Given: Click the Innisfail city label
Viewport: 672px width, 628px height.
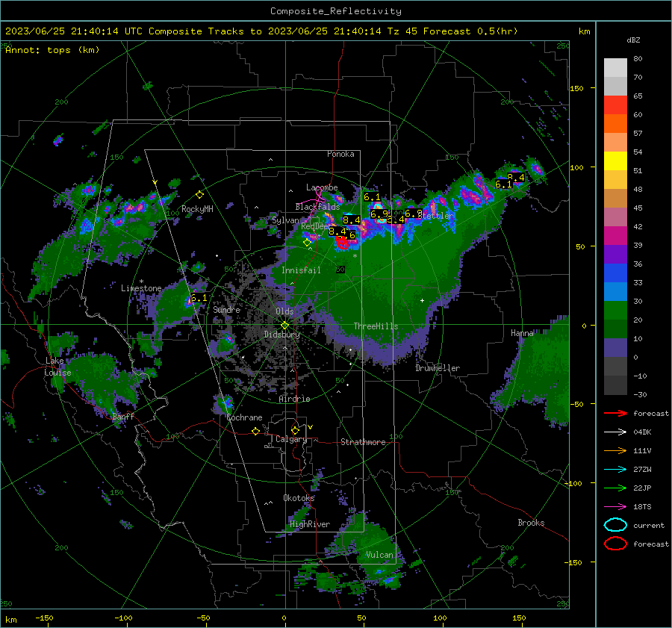Looking at the screenshot, I should (301, 270).
